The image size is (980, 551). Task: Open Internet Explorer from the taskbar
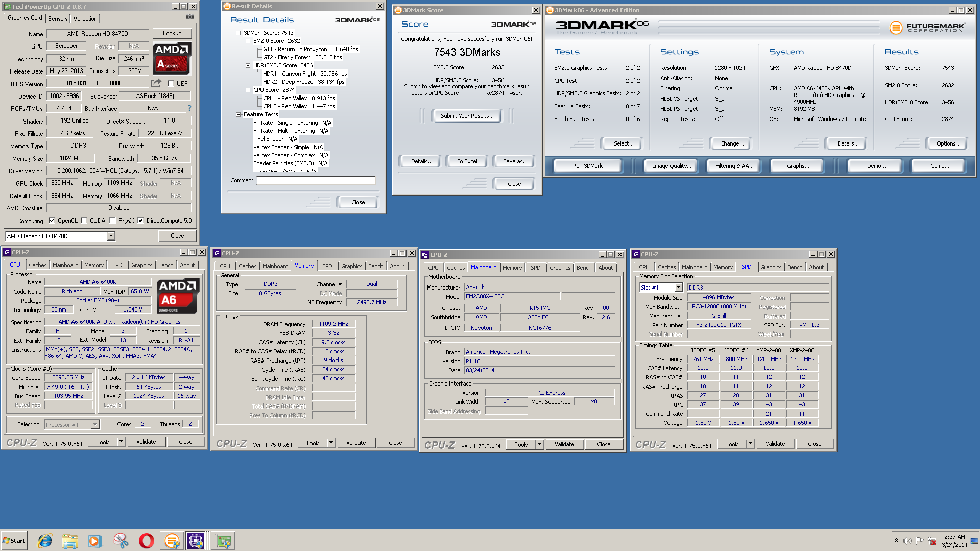(x=45, y=541)
